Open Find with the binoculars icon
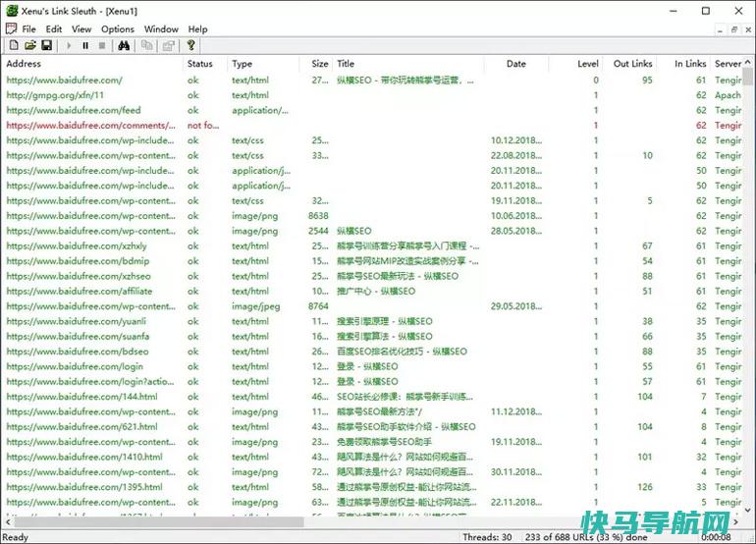 point(124,46)
